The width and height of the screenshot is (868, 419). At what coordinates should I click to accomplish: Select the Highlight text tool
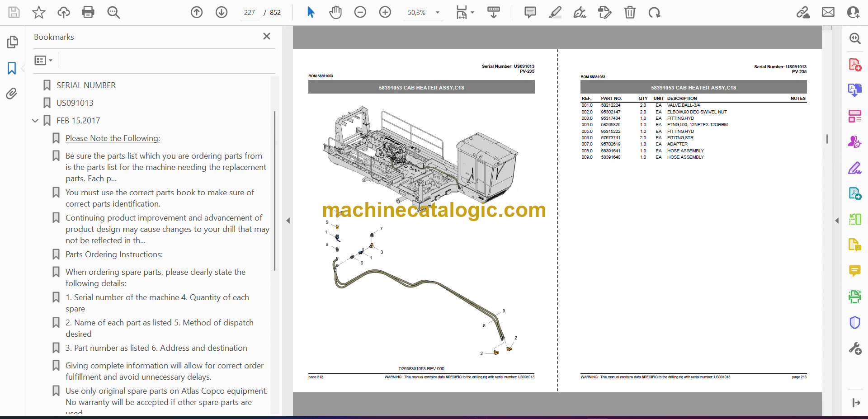555,12
